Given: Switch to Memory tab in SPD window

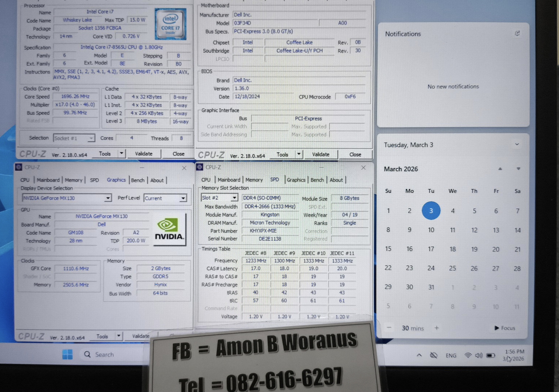Looking at the screenshot, I should pyautogui.click(x=254, y=180).
